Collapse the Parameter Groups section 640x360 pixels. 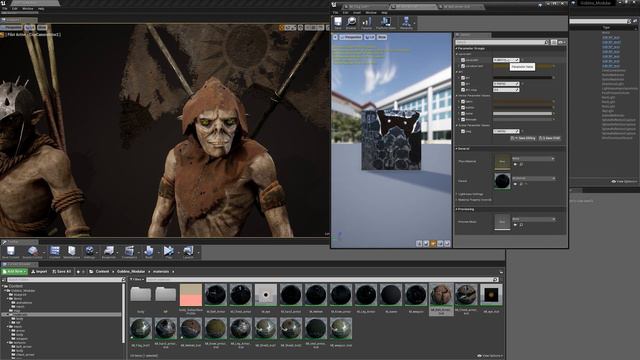tap(457, 48)
